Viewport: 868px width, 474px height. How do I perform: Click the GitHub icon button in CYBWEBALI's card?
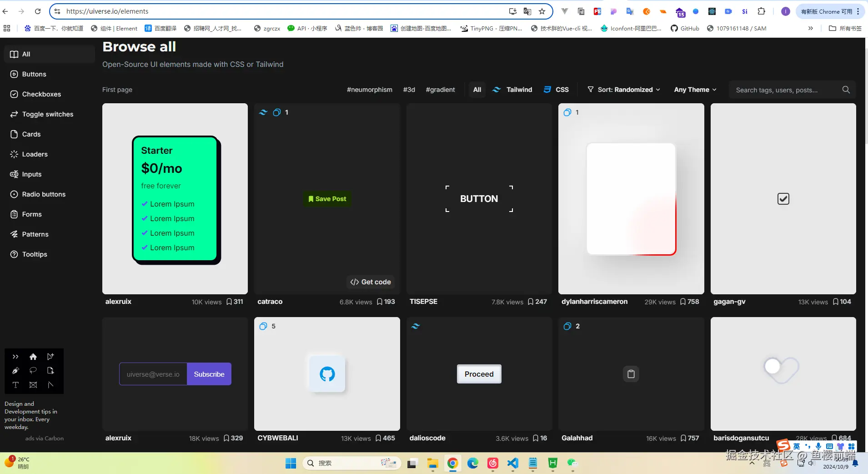point(327,374)
